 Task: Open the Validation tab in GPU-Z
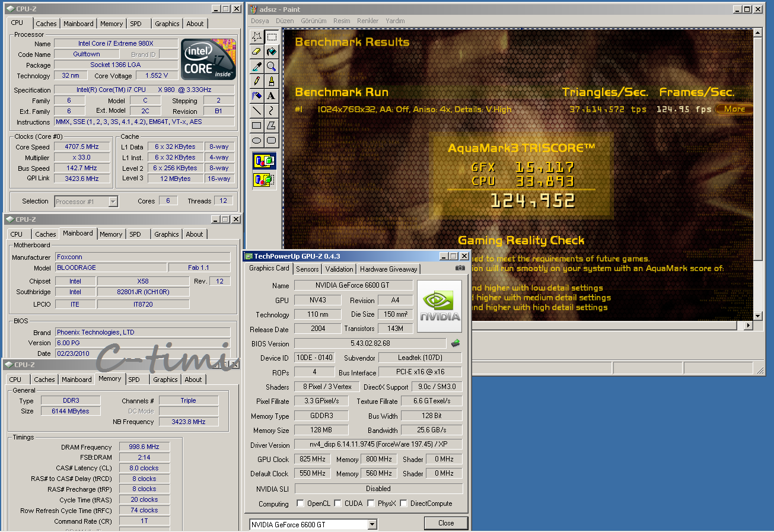click(x=339, y=269)
